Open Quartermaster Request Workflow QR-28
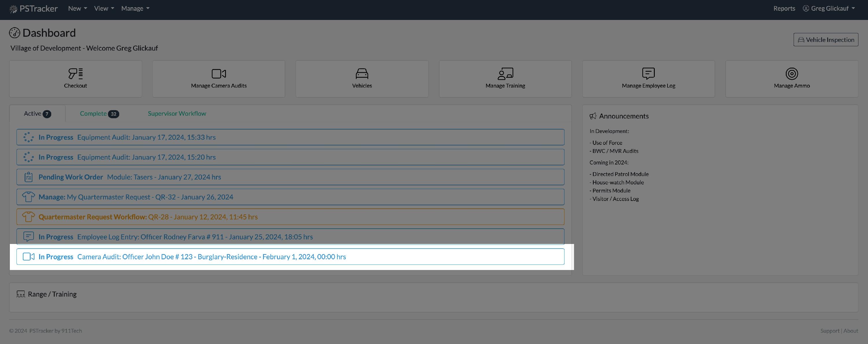This screenshot has height=344, width=868. point(290,217)
